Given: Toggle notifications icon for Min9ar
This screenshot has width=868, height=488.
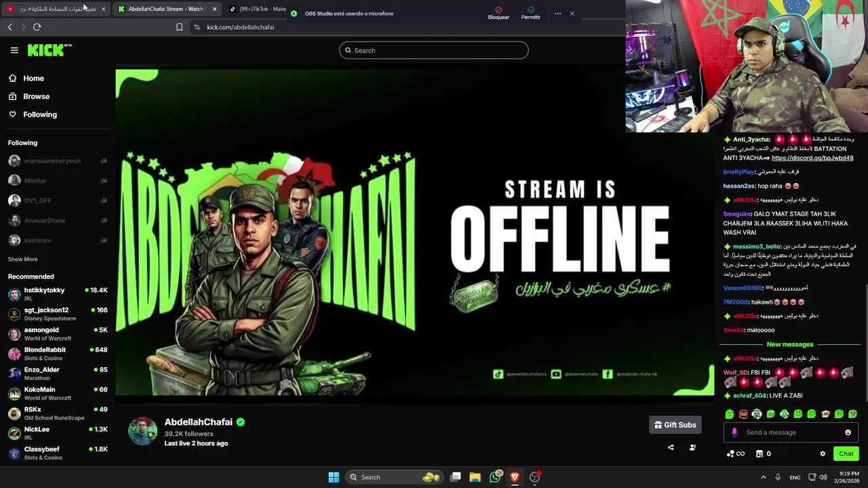Looking at the screenshot, I should (x=104, y=180).
